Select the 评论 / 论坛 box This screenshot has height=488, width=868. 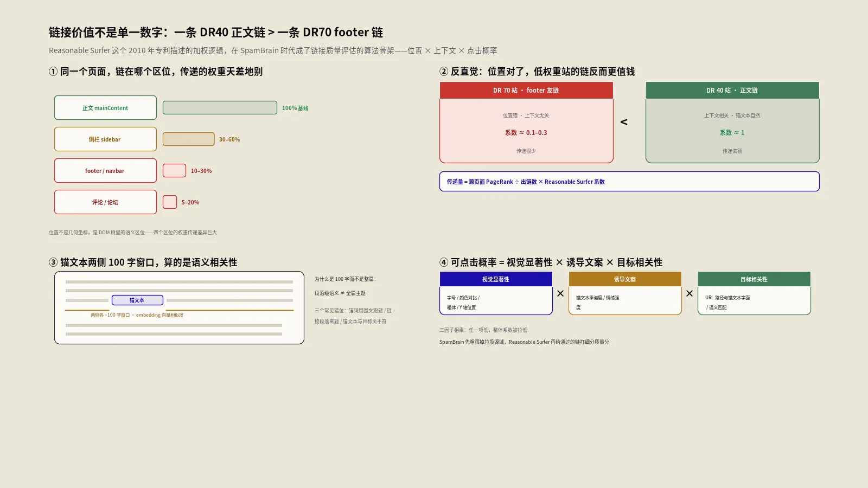[105, 202]
